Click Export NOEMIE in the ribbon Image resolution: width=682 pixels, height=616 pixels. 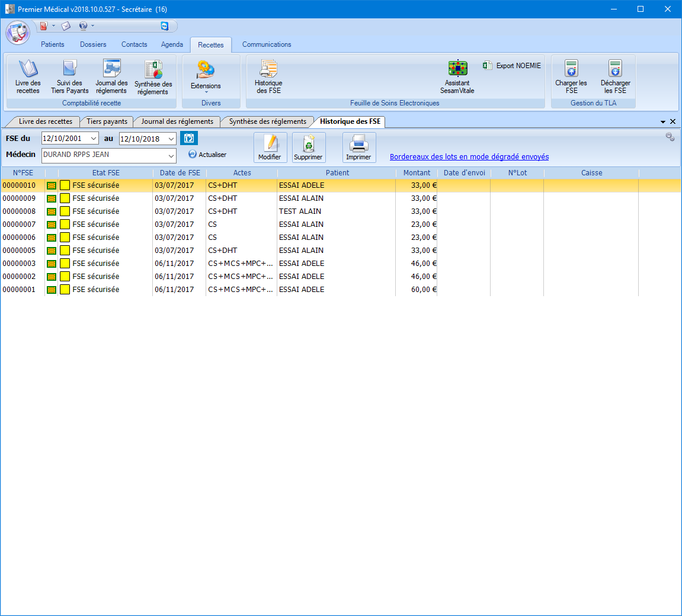click(x=512, y=66)
